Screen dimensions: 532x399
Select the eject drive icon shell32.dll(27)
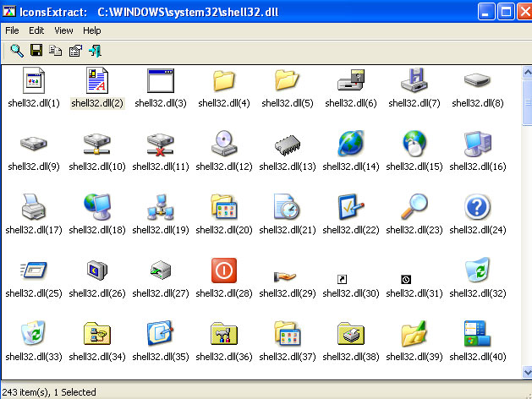(161, 271)
